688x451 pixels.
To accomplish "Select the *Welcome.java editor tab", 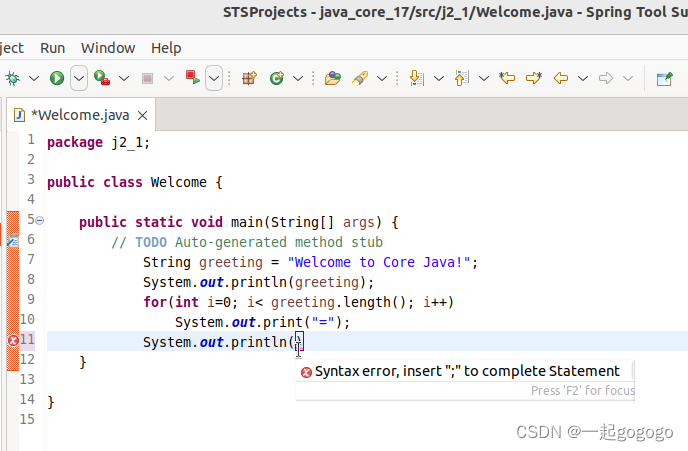I will [80, 115].
